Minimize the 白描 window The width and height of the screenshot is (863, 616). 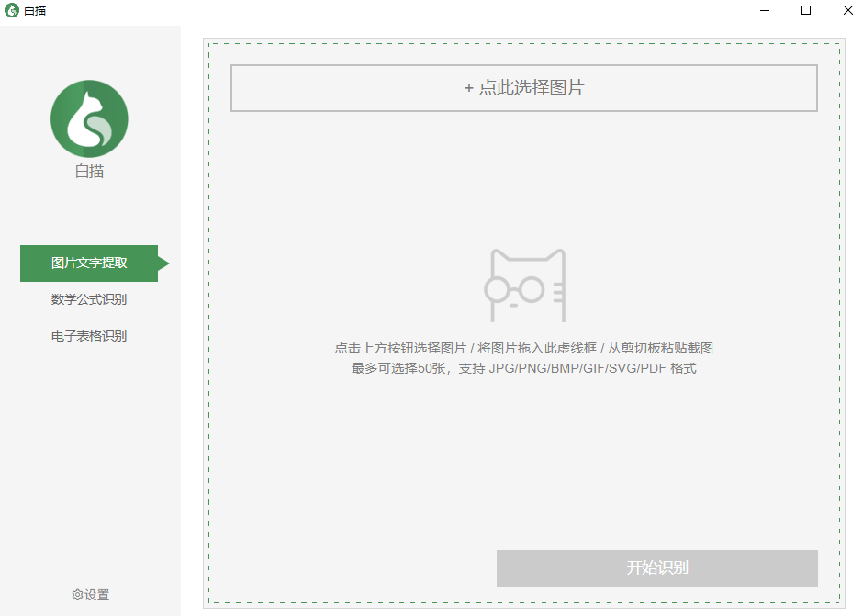[x=765, y=10]
